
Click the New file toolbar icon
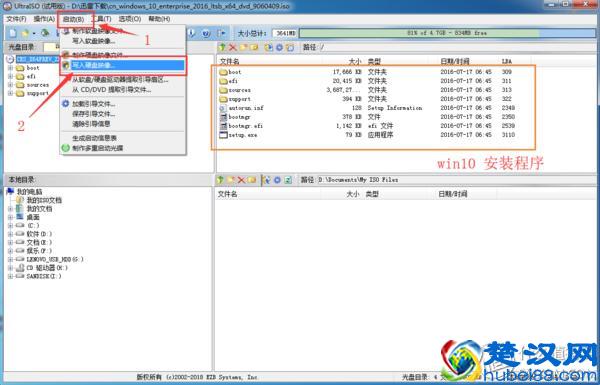[13, 33]
